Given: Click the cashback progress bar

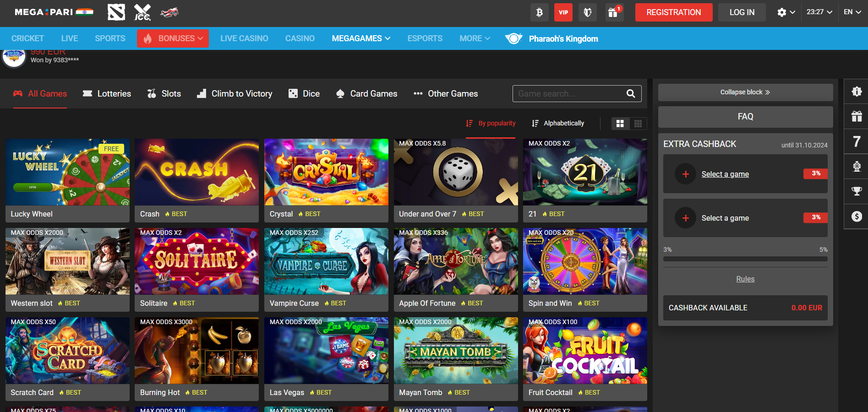Looking at the screenshot, I should (x=745, y=259).
